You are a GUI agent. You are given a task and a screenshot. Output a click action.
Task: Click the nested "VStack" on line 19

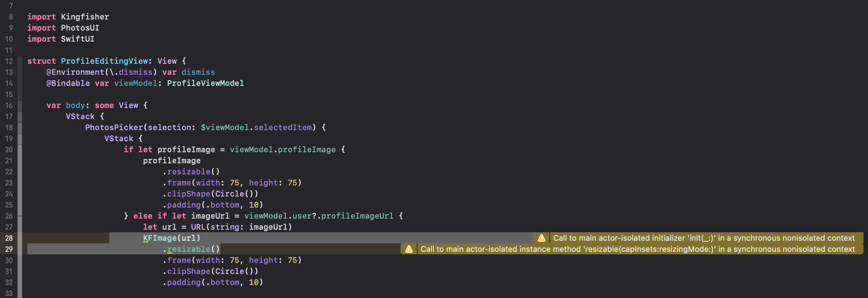(119, 139)
